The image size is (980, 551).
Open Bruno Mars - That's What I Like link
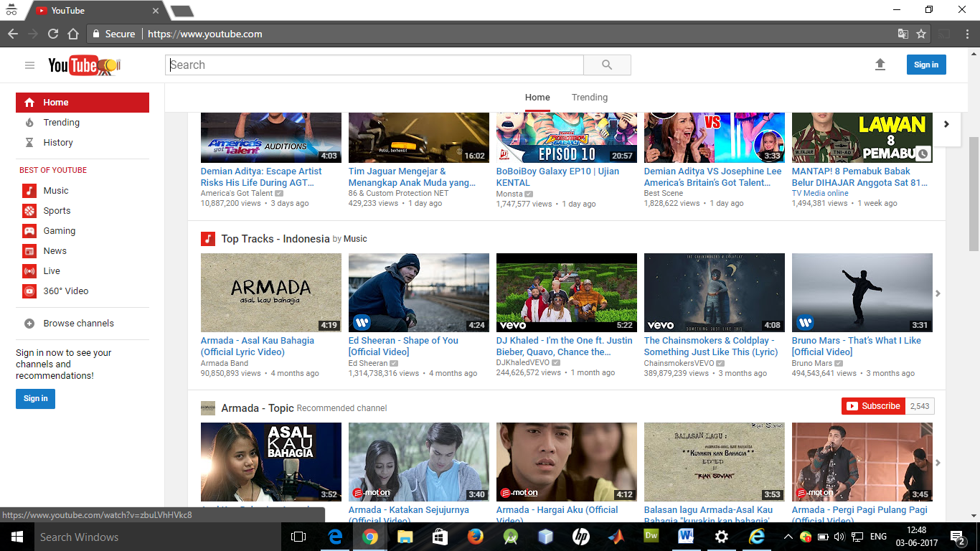[x=857, y=347]
